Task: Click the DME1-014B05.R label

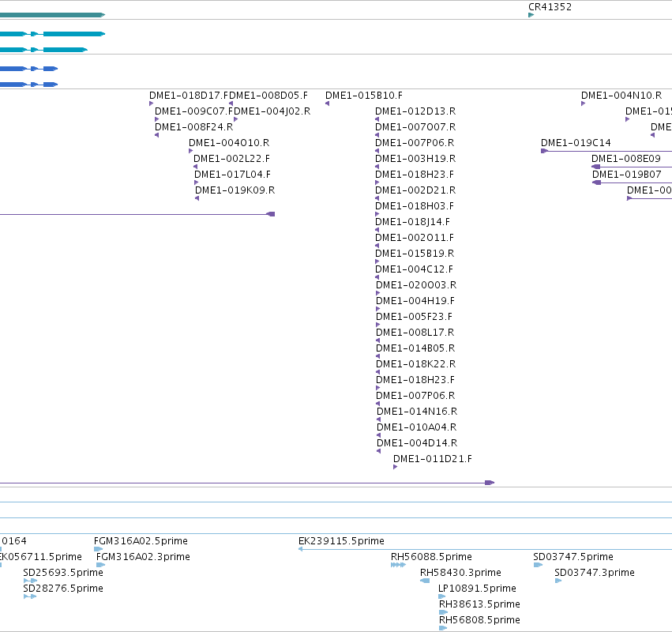Action: [x=415, y=348]
